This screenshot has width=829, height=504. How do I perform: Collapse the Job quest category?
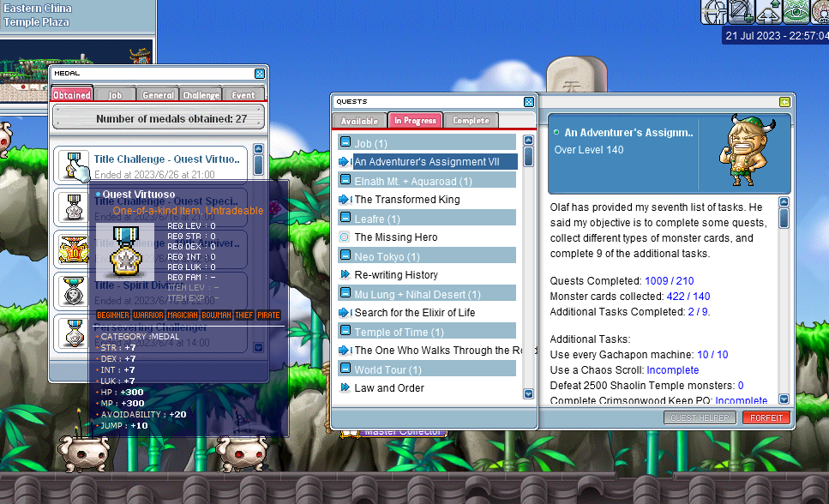click(x=345, y=143)
